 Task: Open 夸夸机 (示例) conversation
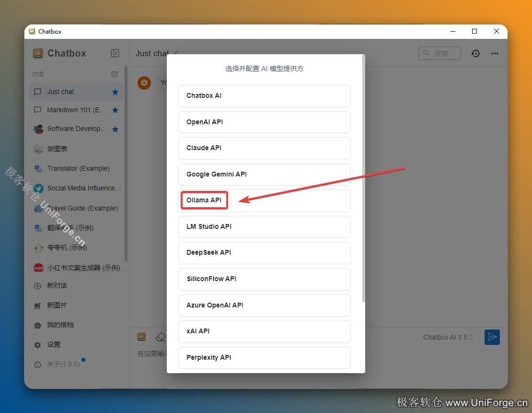tap(76, 248)
